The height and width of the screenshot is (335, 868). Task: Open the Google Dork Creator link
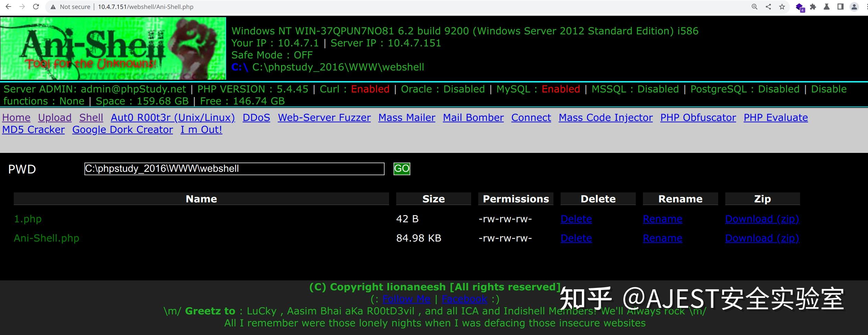[x=122, y=130]
